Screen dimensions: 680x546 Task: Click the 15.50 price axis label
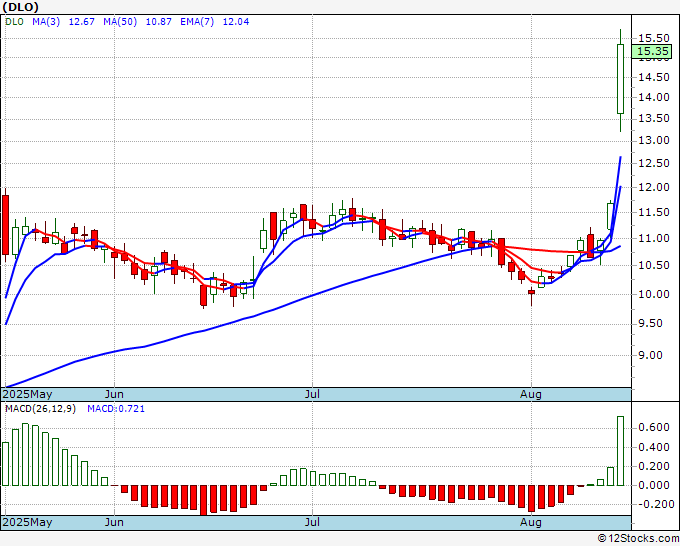coord(654,38)
